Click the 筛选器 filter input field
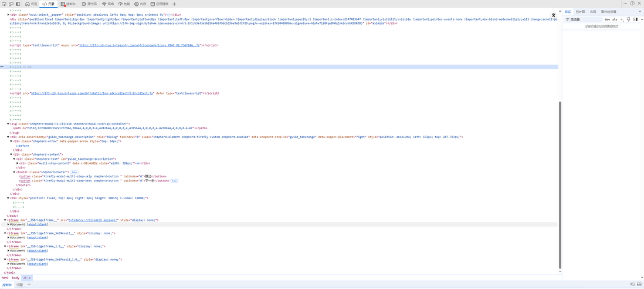 pyautogui.click(x=585, y=19)
